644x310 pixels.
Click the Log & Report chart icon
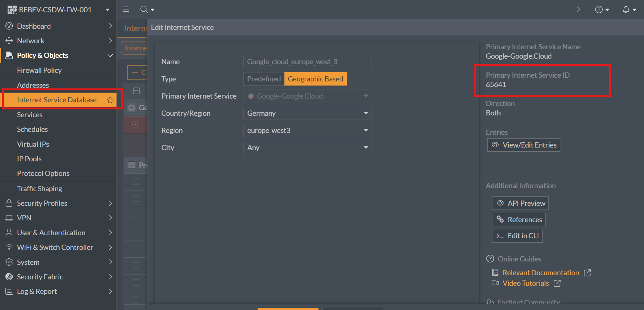coord(9,291)
